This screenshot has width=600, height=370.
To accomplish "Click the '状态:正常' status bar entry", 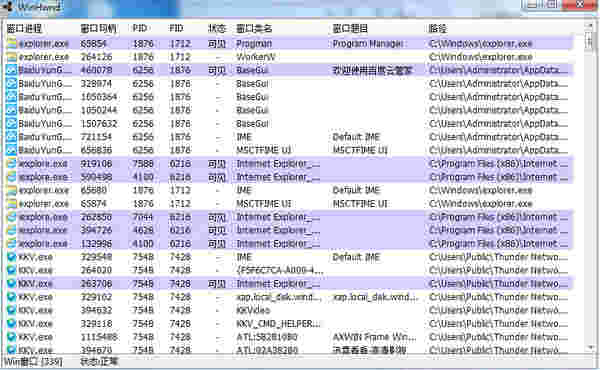I will pyautogui.click(x=99, y=362).
